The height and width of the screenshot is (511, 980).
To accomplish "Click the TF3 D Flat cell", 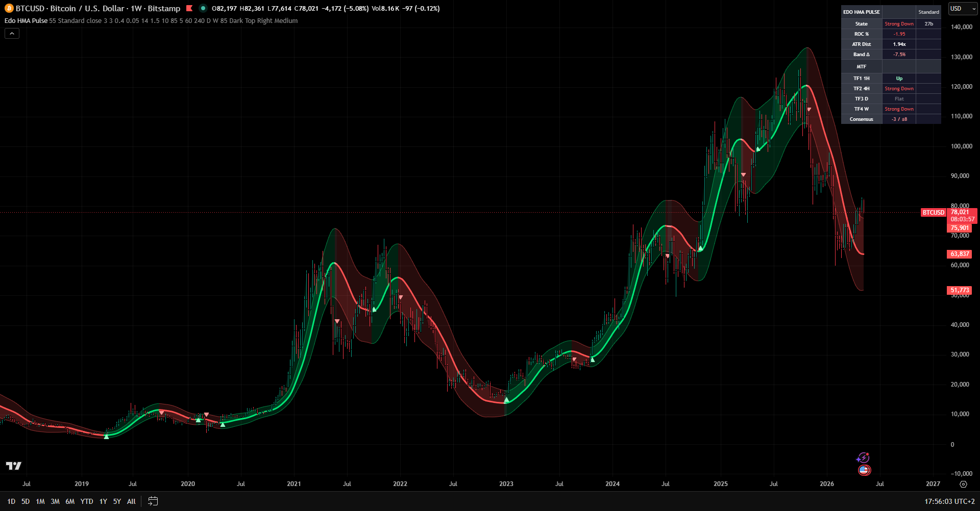I will click(899, 99).
